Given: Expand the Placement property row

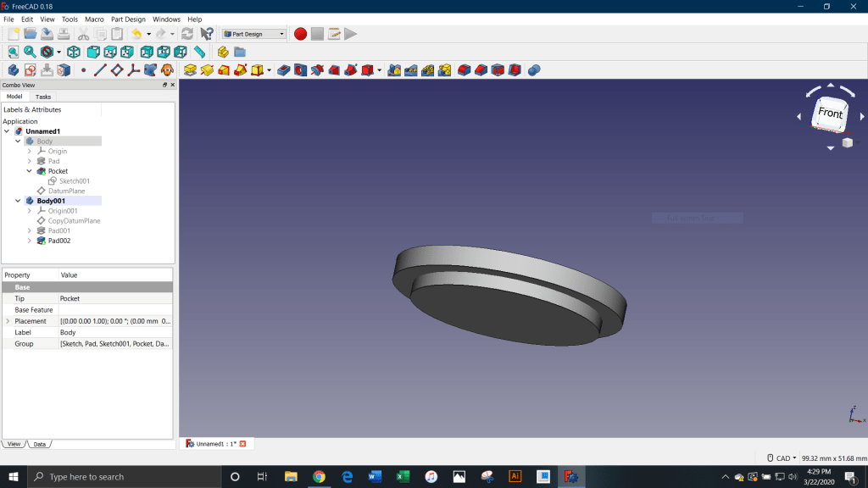Looking at the screenshot, I should tap(8, 321).
